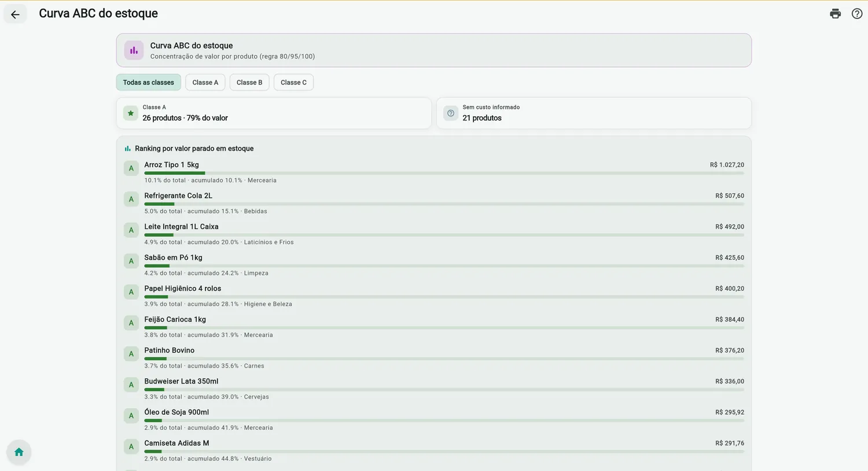
Task: Click the home button icon
Action: [19, 452]
